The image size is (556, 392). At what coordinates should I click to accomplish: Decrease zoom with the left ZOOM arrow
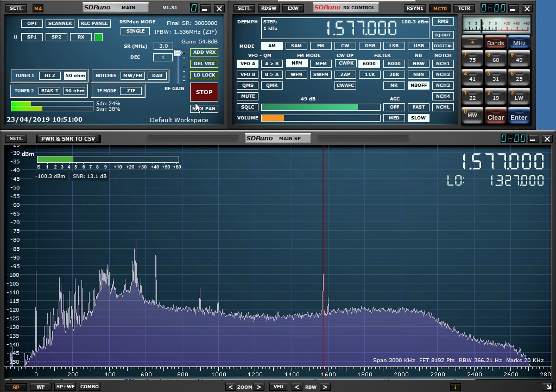pos(230,387)
